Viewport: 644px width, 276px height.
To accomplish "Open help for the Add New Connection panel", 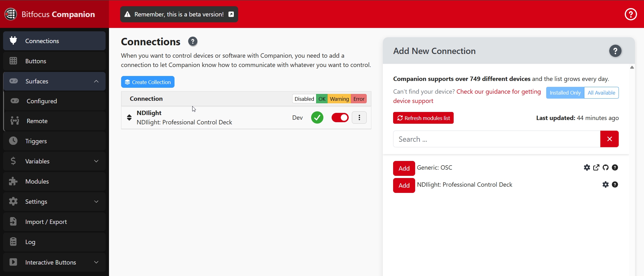I will tap(615, 51).
